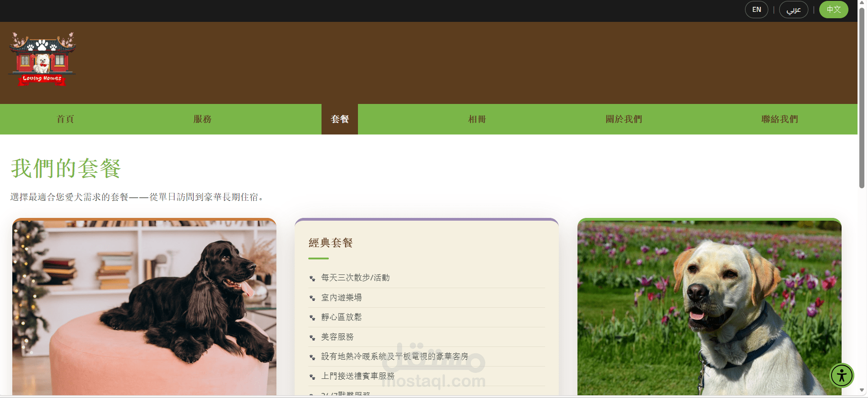Click the 美容服務 list item
The height and width of the screenshot is (398, 868).
(427, 337)
